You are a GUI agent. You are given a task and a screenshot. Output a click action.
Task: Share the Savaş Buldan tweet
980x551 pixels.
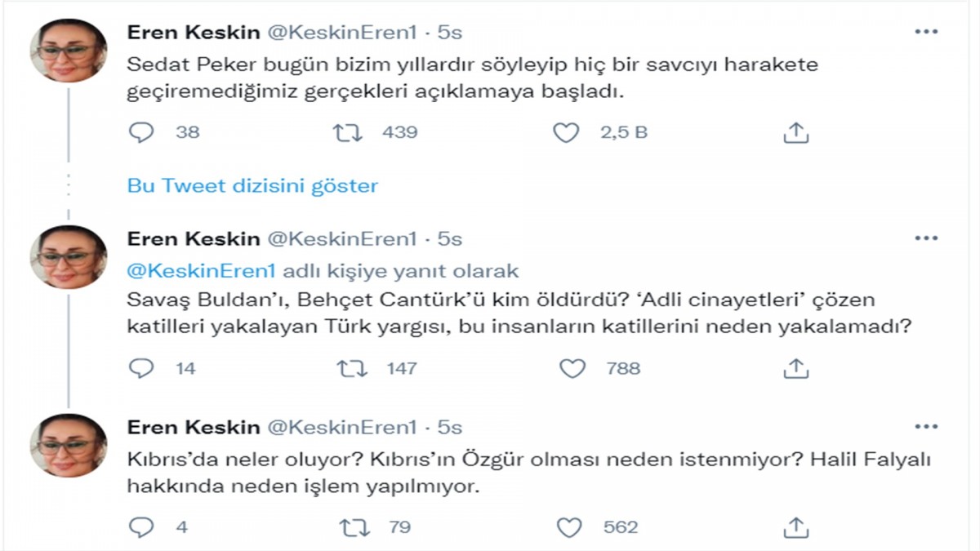click(795, 368)
